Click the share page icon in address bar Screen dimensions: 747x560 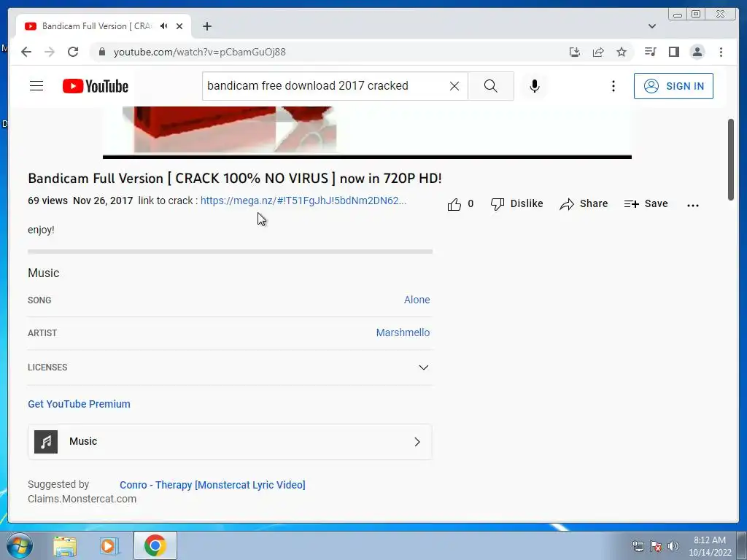(x=598, y=52)
